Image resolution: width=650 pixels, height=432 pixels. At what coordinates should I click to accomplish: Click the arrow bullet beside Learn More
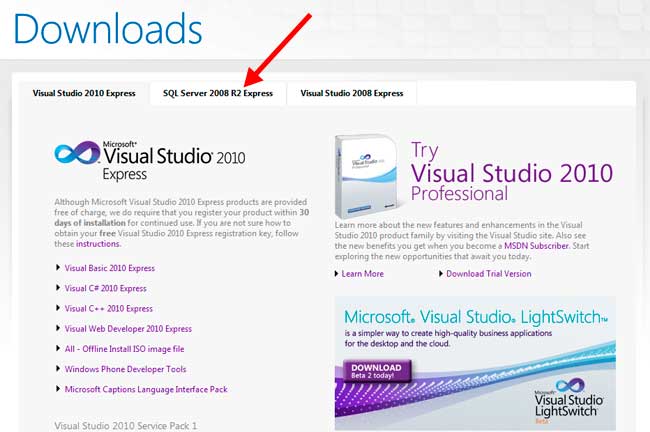coord(337,274)
